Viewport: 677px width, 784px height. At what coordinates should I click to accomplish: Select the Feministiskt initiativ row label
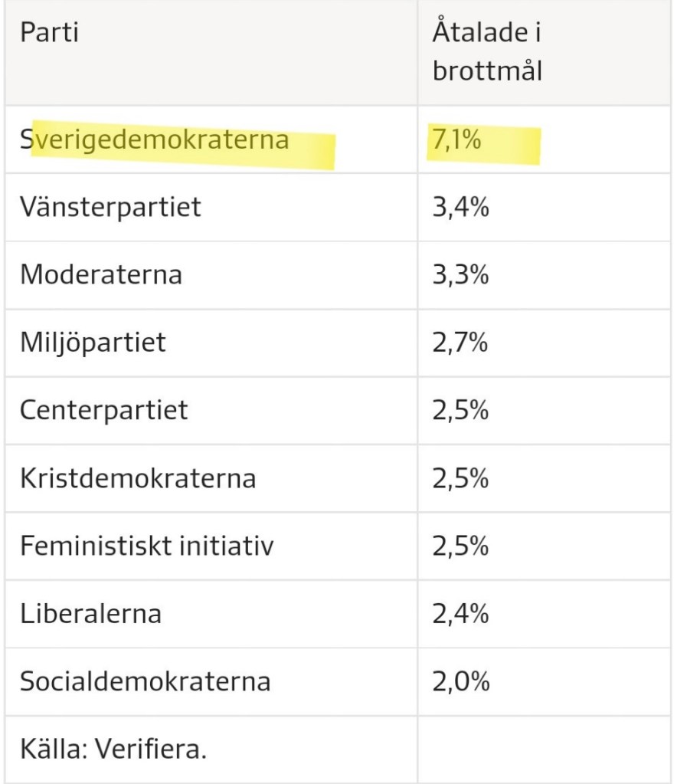point(146,546)
